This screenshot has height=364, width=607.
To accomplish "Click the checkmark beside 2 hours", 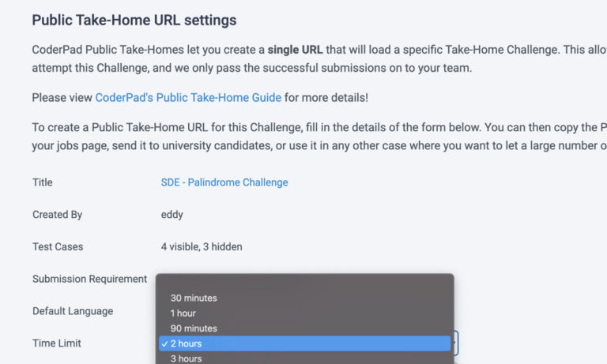I will tap(164, 343).
